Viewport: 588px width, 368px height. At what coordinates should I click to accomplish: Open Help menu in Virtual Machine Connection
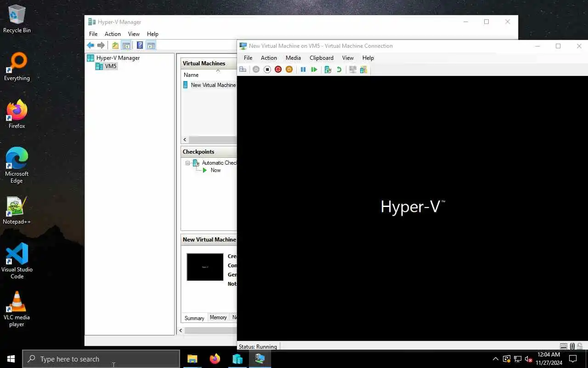pyautogui.click(x=368, y=58)
